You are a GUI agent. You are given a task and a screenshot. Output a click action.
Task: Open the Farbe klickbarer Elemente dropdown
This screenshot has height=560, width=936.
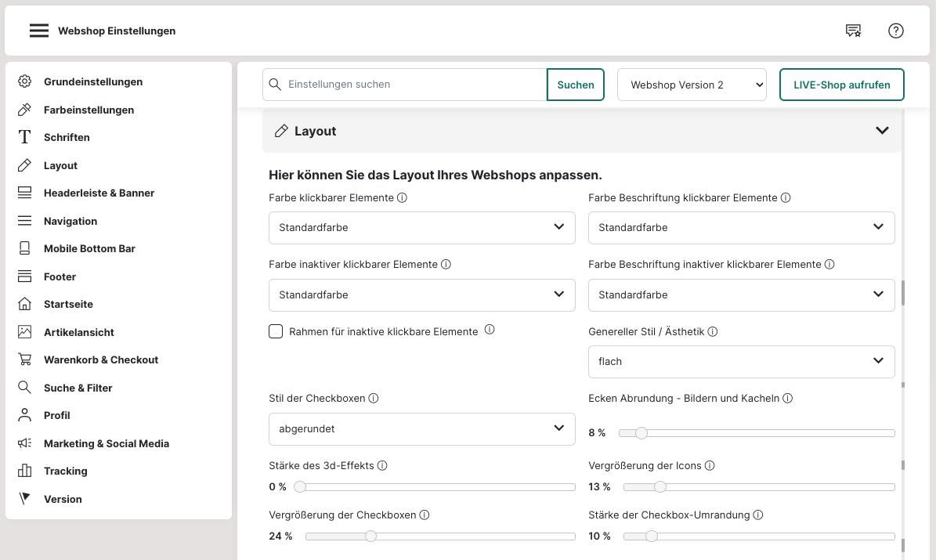[x=421, y=228]
